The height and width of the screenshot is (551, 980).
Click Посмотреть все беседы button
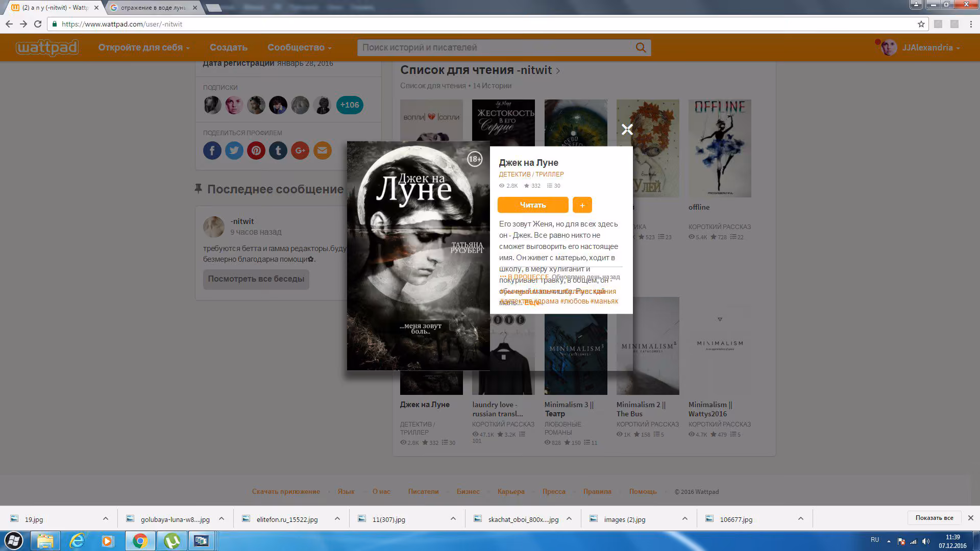256,279
